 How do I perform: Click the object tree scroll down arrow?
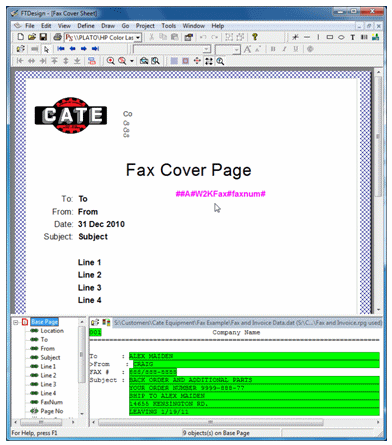pyautogui.click(x=82, y=414)
